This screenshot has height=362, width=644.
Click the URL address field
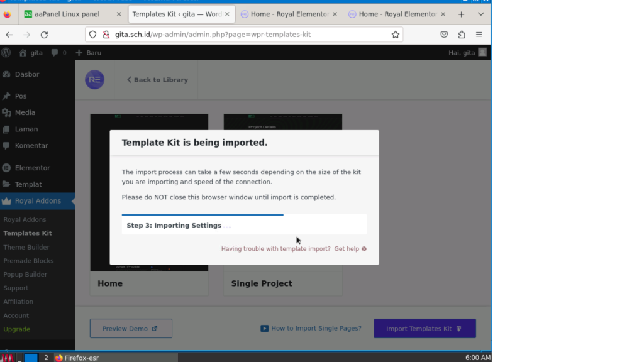245,35
